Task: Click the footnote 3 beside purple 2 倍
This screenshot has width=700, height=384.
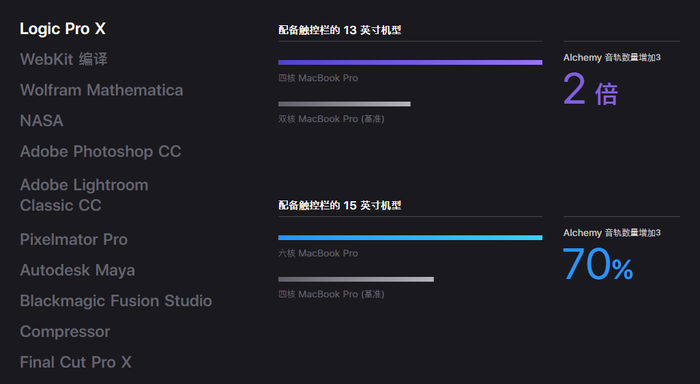Action: (658, 57)
